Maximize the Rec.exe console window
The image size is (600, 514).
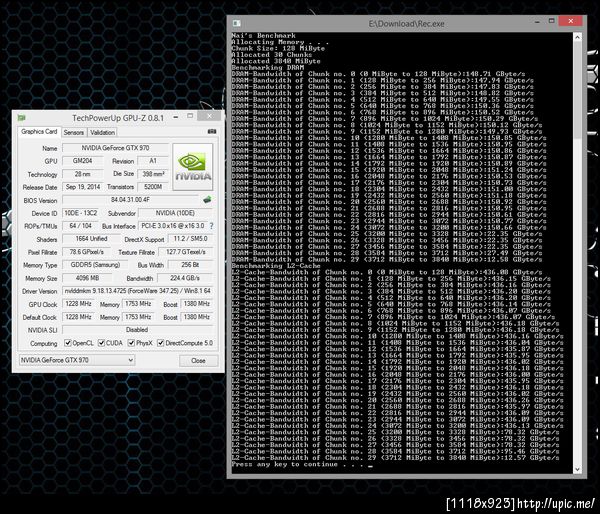tap(551, 21)
